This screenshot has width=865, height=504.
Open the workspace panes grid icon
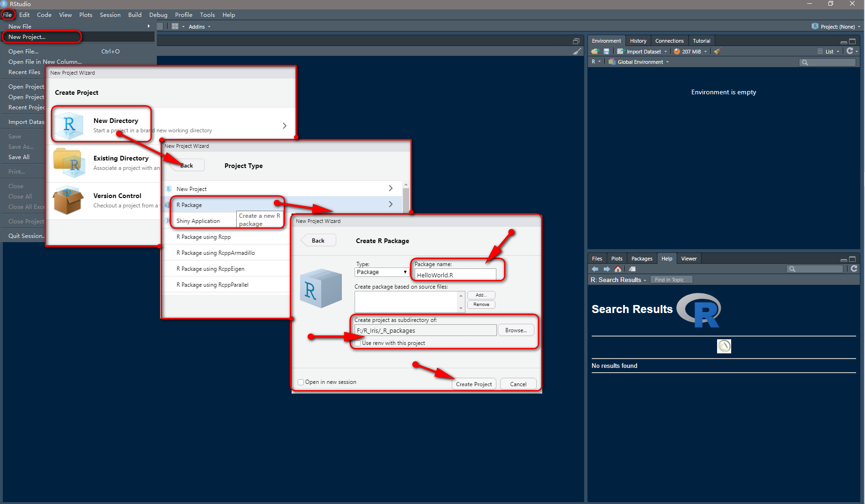(x=175, y=26)
